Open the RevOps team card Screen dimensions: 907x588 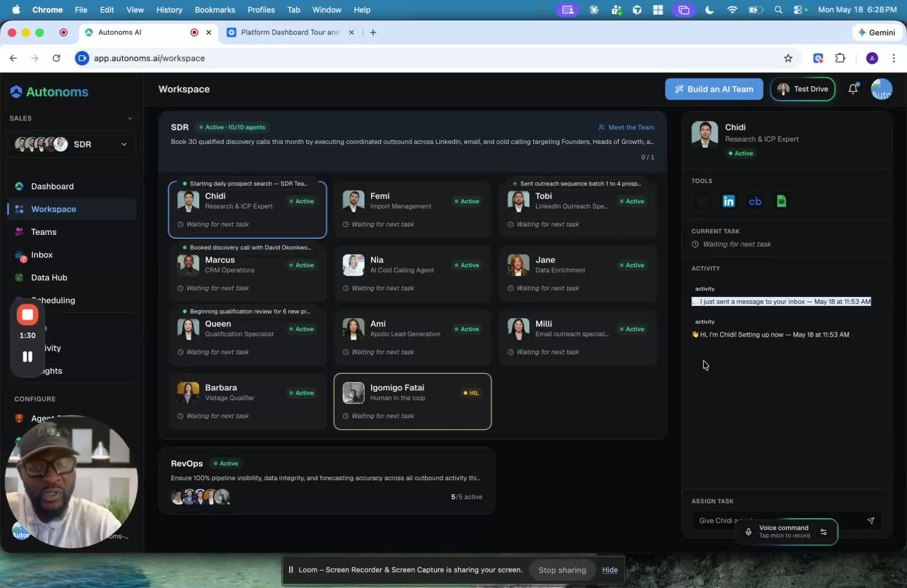(327, 481)
